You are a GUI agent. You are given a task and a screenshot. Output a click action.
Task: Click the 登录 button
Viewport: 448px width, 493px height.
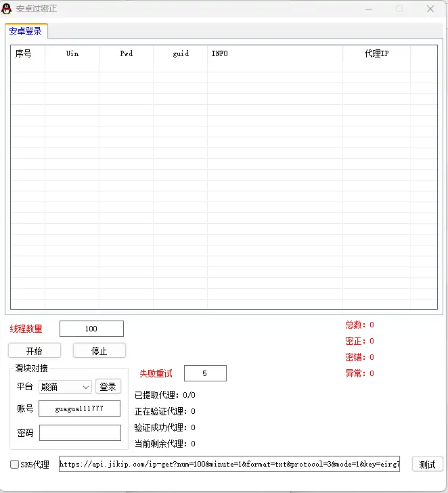(x=108, y=387)
